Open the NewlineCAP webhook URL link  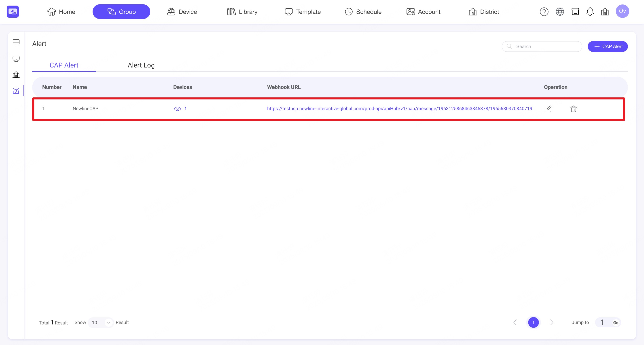point(401,109)
